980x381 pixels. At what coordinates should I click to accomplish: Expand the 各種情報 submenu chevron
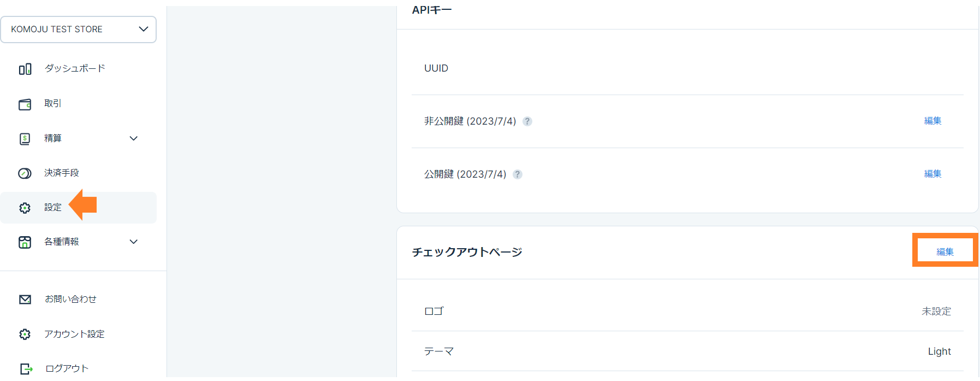pyautogui.click(x=134, y=242)
